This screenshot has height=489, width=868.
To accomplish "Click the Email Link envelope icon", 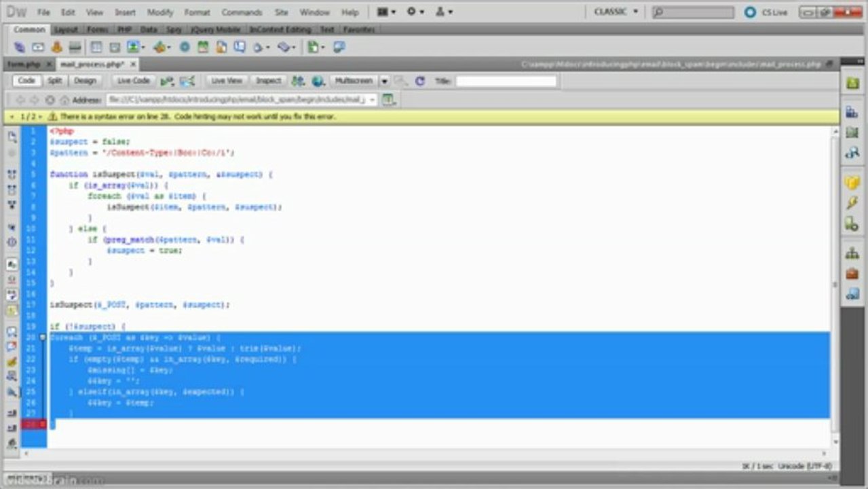I will [x=38, y=47].
